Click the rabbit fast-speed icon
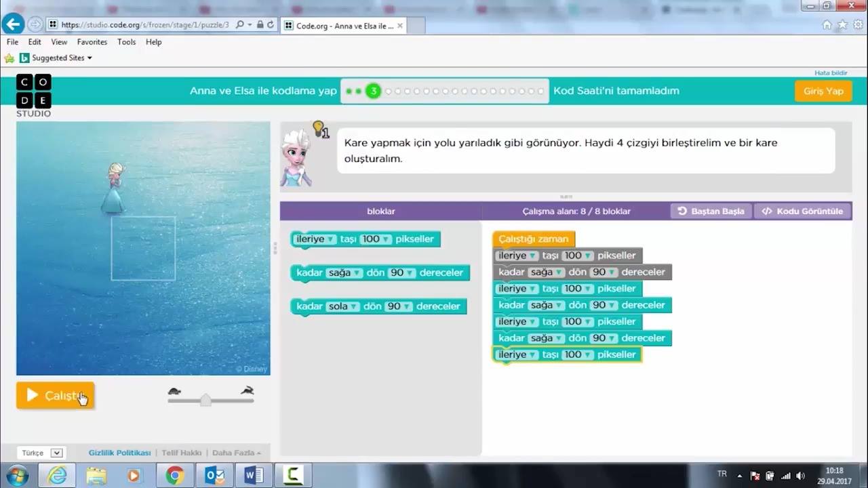Viewport: 868px width, 488px height. pos(248,390)
